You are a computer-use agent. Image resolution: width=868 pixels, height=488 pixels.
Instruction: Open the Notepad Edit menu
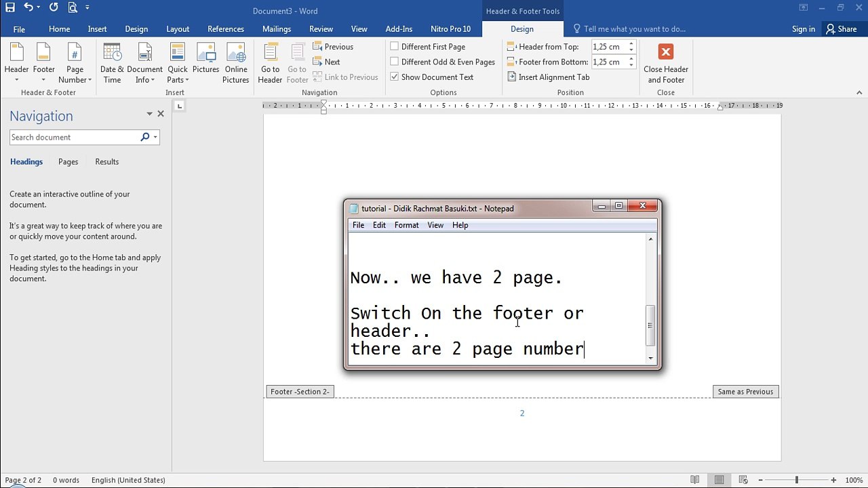pos(379,225)
